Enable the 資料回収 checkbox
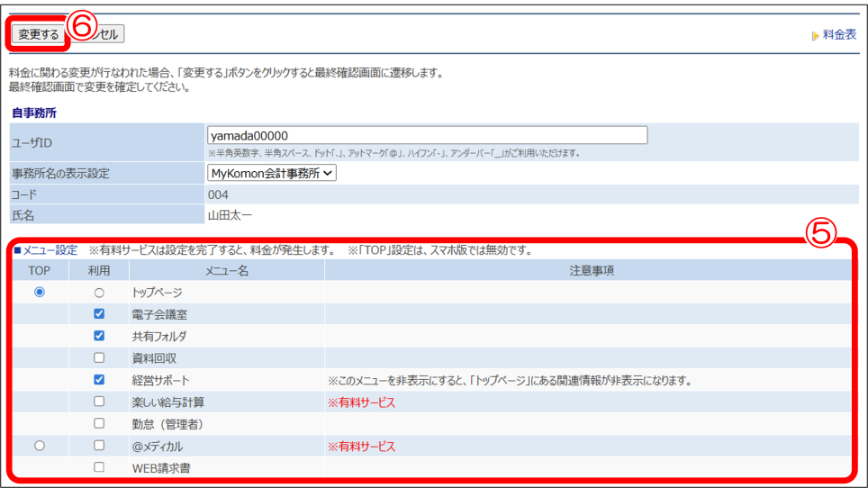 click(99, 357)
